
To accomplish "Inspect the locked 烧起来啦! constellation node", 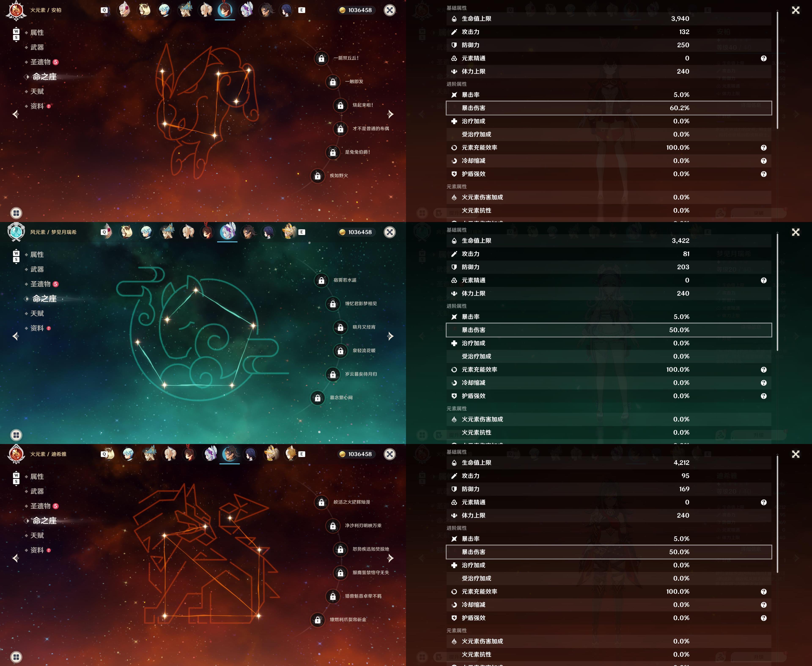I will (x=340, y=105).
